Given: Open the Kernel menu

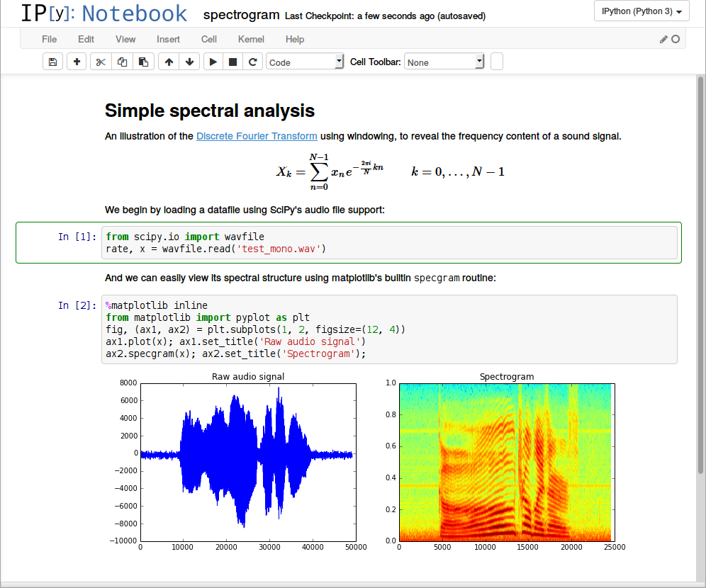Looking at the screenshot, I should [251, 39].
